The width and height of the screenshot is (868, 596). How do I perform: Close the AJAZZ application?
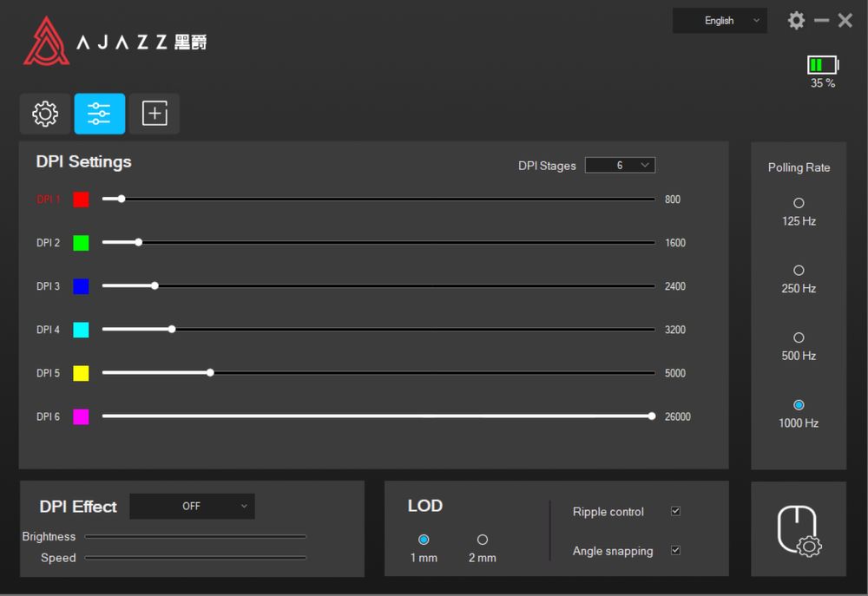[x=845, y=21]
